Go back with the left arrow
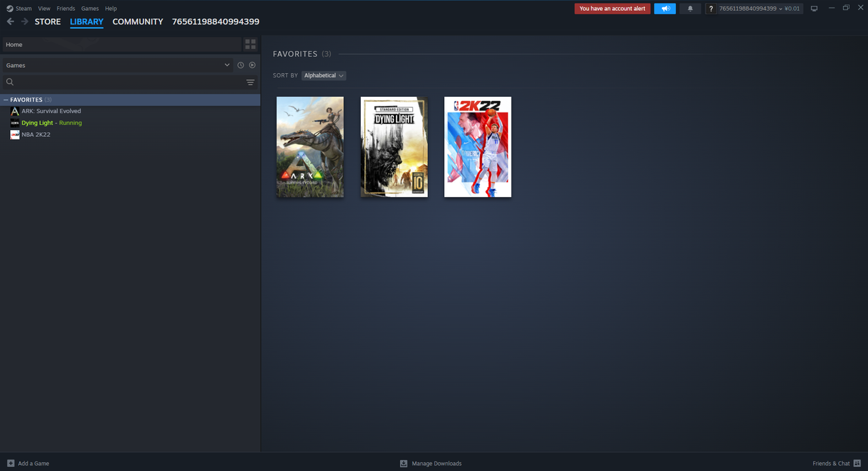868x471 pixels. tap(10, 22)
